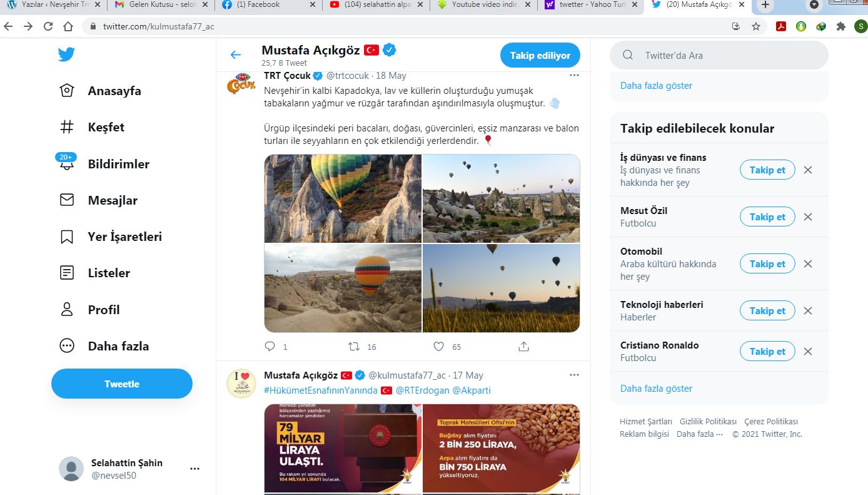Reply to the TRT Çocuk tweet
The image size is (868, 495).
tap(270, 346)
